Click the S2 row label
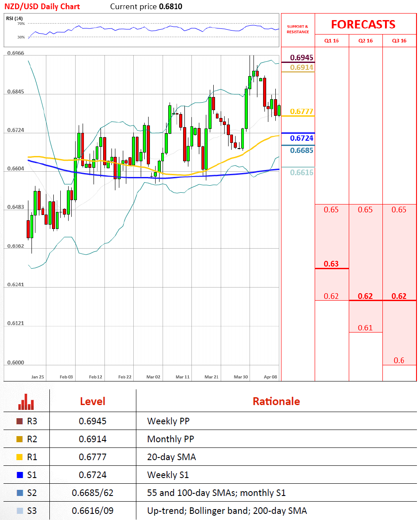 point(32,493)
